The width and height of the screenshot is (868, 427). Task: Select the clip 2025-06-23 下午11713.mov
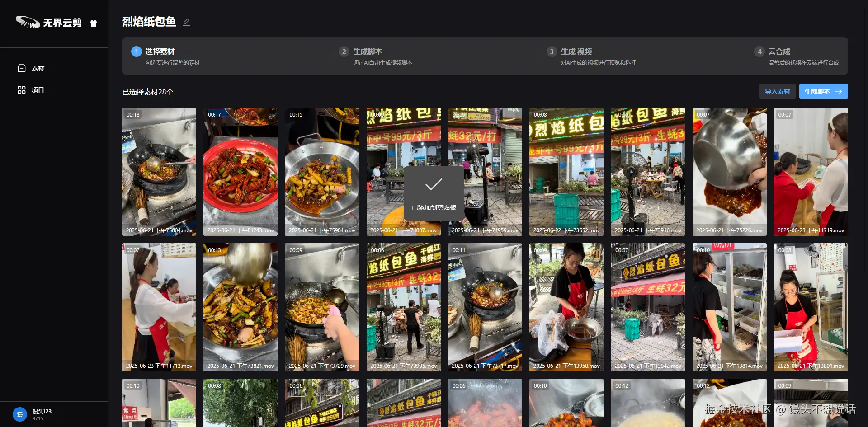click(x=159, y=307)
